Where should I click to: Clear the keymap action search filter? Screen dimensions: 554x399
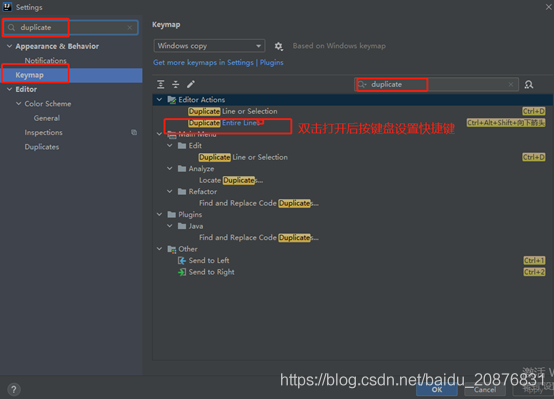click(x=511, y=84)
